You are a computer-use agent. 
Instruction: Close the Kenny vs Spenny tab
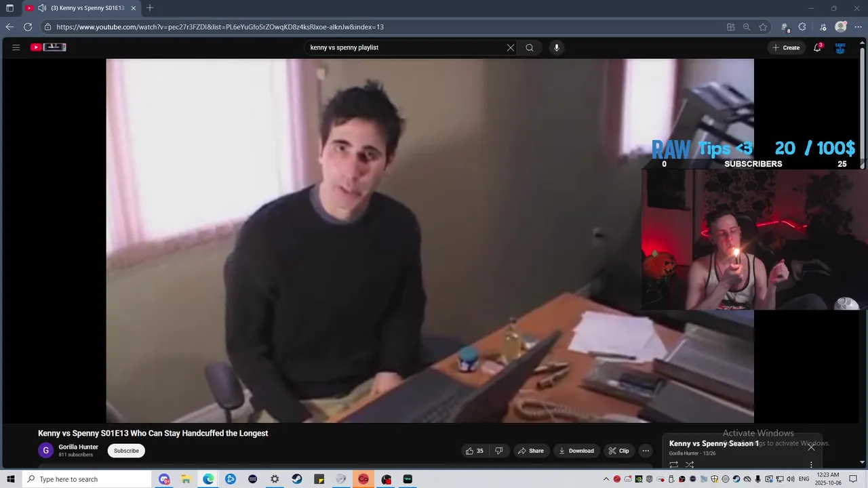[134, 8]
